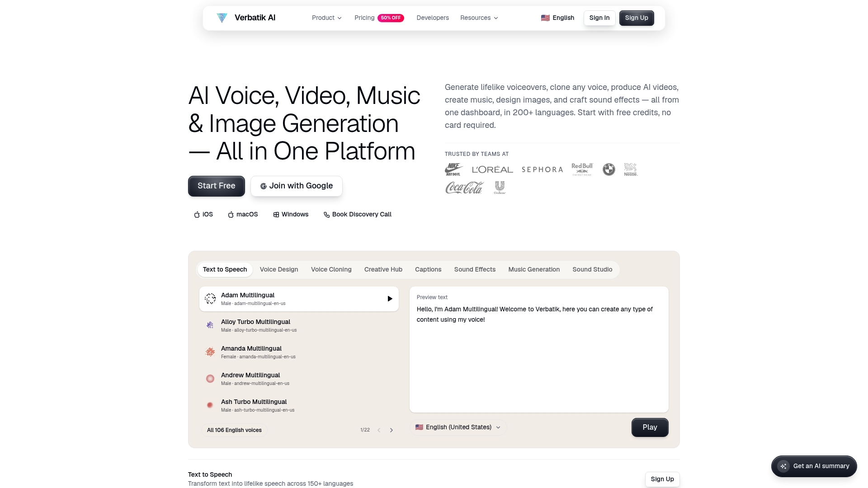
Task: Click the Start Free button
Action: tap(217, 186)
